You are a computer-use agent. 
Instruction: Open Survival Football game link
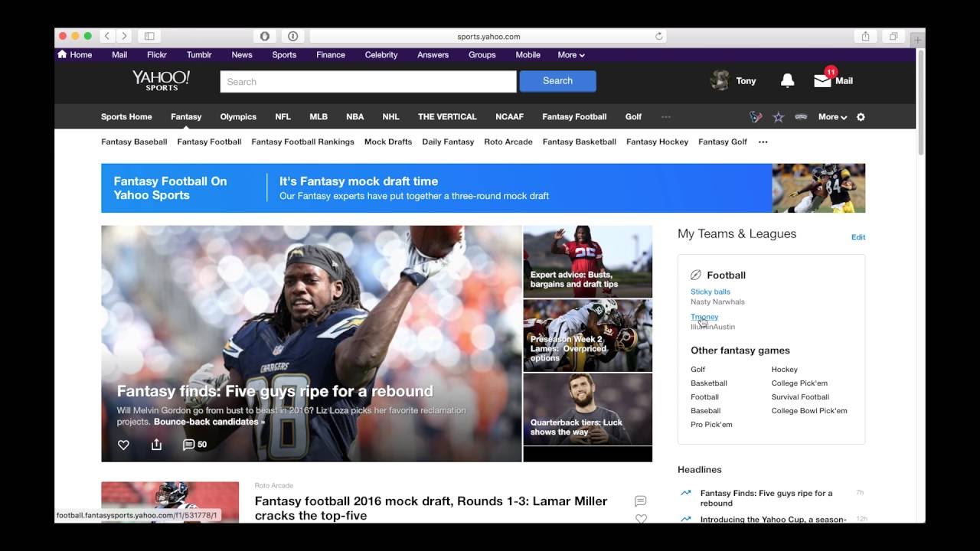(x=800, y=397)
